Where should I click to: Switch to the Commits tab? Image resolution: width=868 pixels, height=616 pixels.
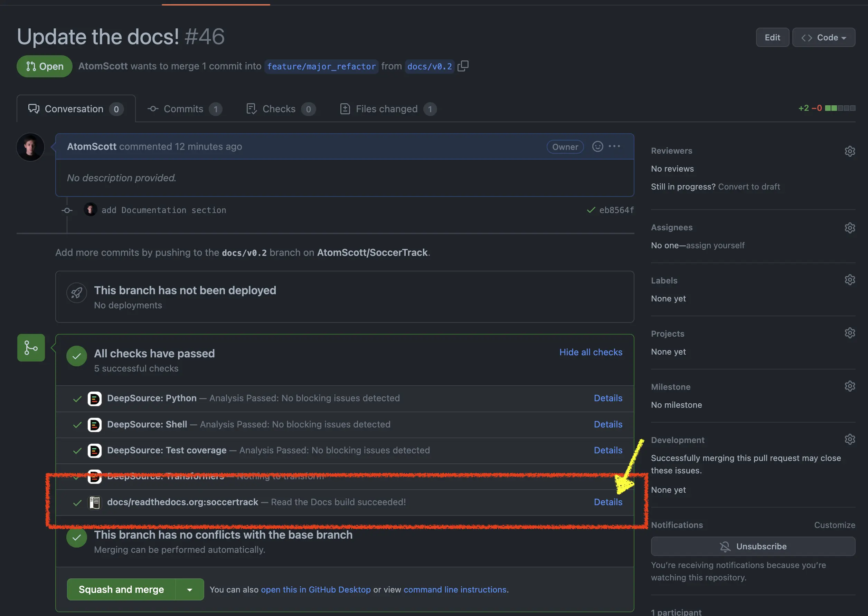[185, 109]
